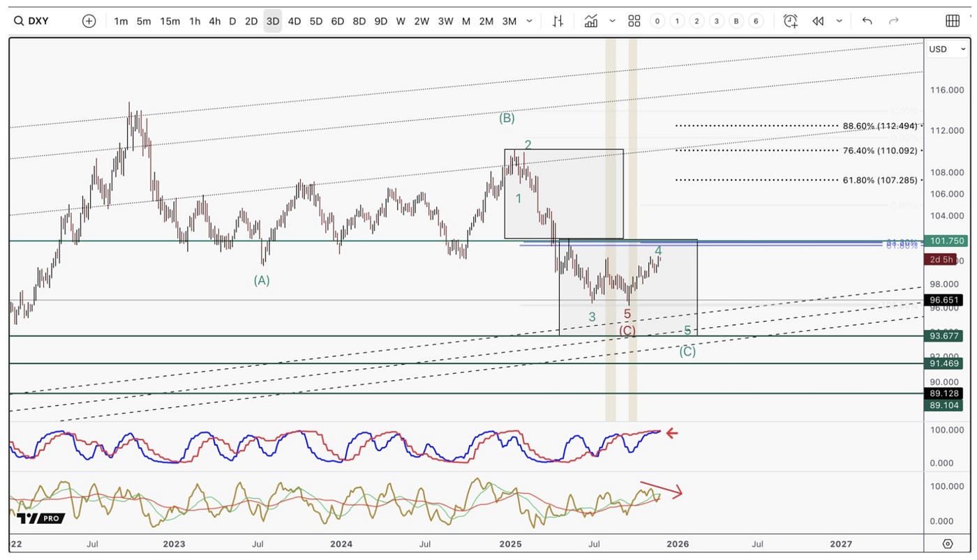Screen dimensions: 977x560
Task: Click the (B) wave label
Action: pos(507,119)
